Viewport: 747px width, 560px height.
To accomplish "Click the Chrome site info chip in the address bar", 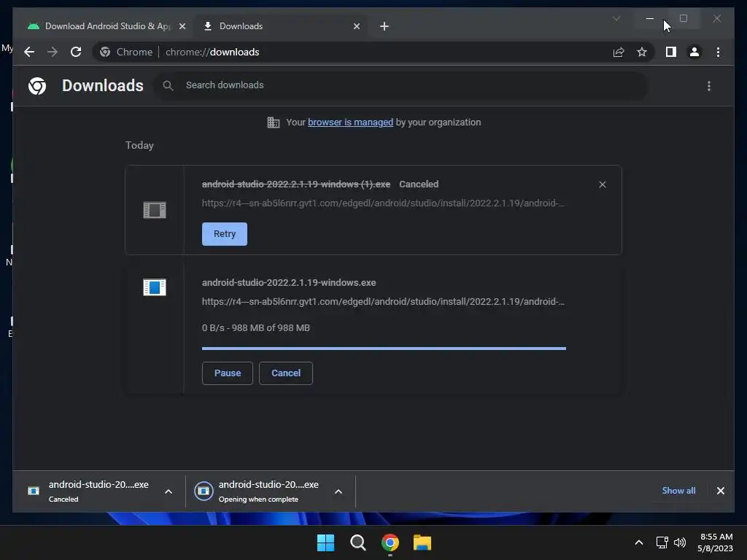I will [x=127, y=52].
